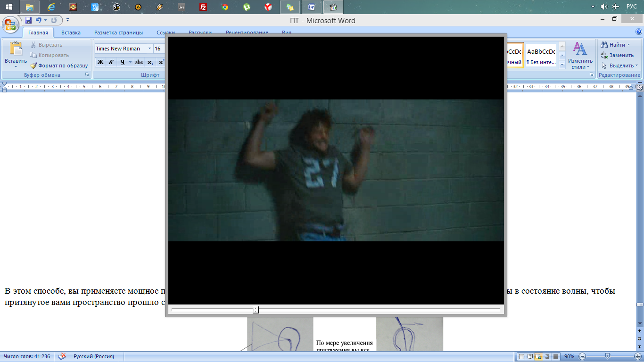Toggle underline (Ч) formatting

(123, 62)
